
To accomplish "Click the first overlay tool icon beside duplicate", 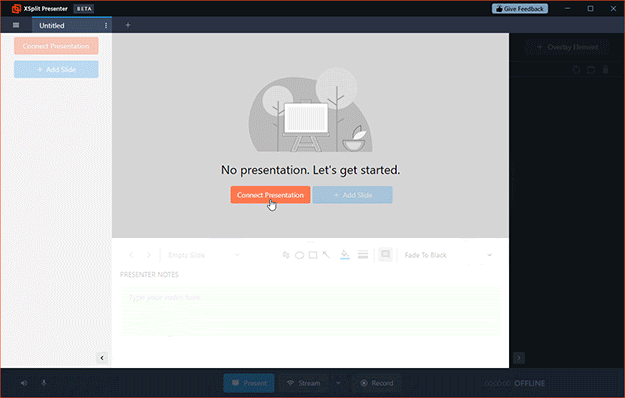I will [x=576, y=70].
